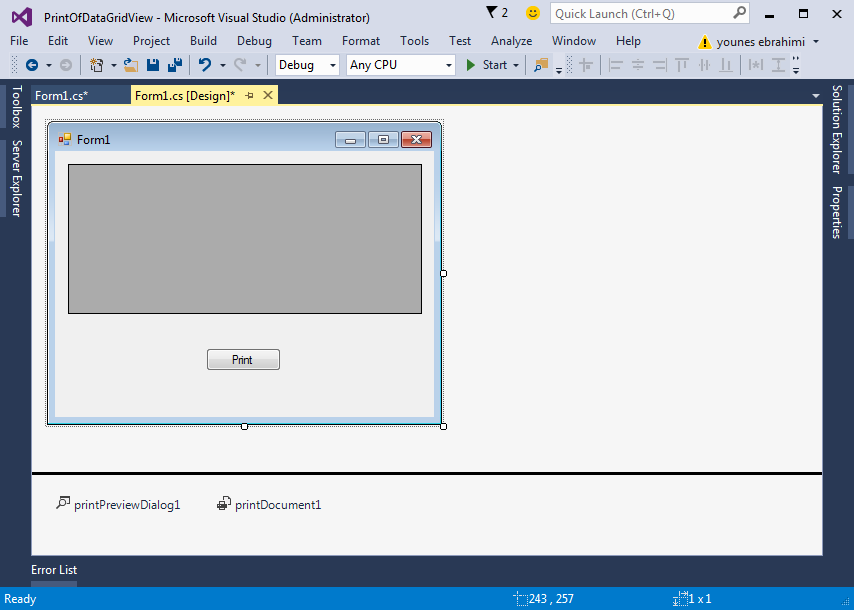Select the printDocument1 component in the tray

[269, 505]
